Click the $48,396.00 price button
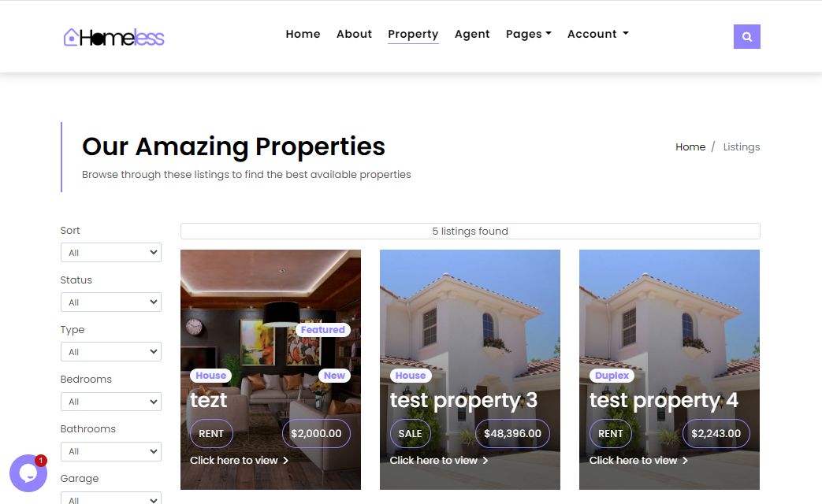The image size is (822, 504). pyautogui.click(x=512, y=433)
